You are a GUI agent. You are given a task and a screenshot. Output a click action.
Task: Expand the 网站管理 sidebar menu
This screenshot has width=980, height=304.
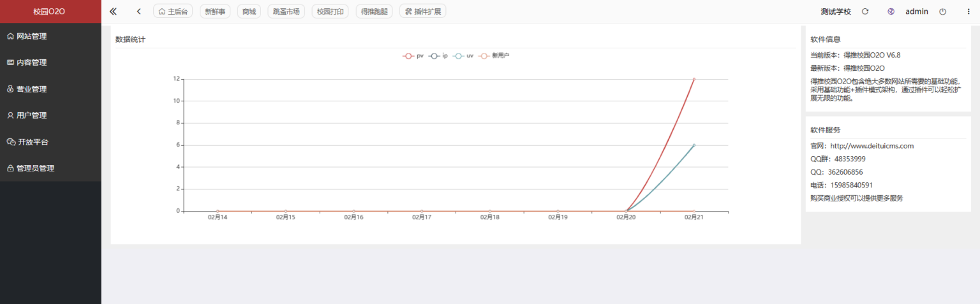click(31, 36)
